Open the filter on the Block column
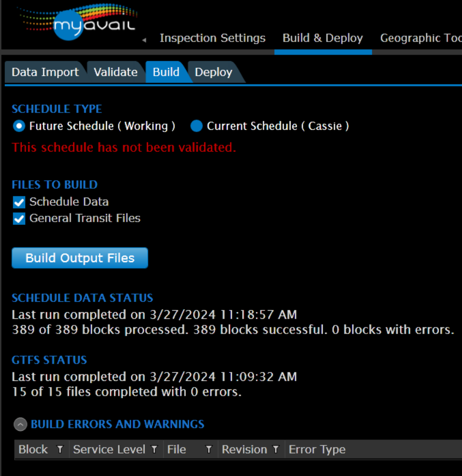 coord(60,449)
